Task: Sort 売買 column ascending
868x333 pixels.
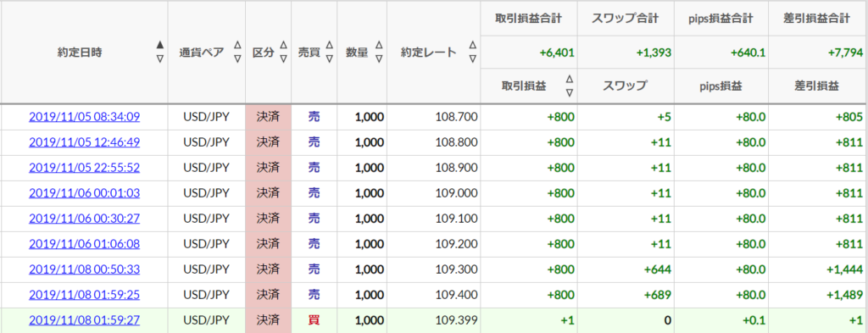Action: (x=330, y=46)
